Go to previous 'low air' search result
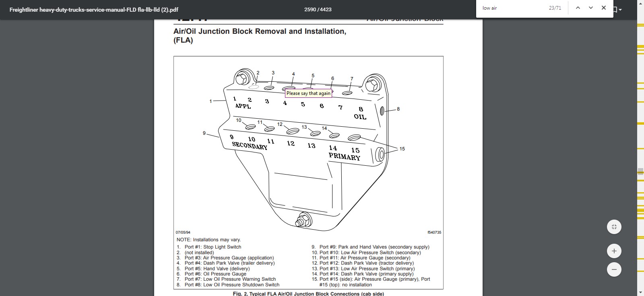Screen dimensions: 644x296 [578, 8]
